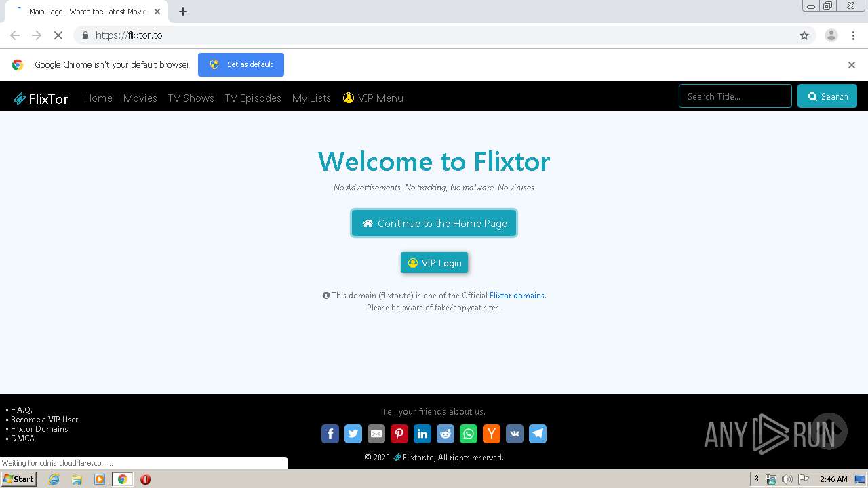Image resolution: width=868 pixels, height=488 pixels.
Task: Open Become a VIP User link
Action: pos(45,420)
